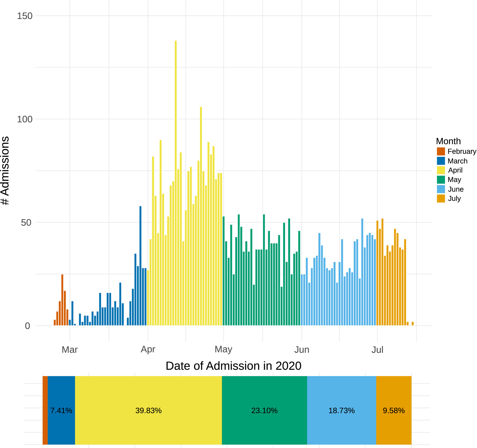Select the 7.41% March segment
Screen dimensions: 477x448
61,410
